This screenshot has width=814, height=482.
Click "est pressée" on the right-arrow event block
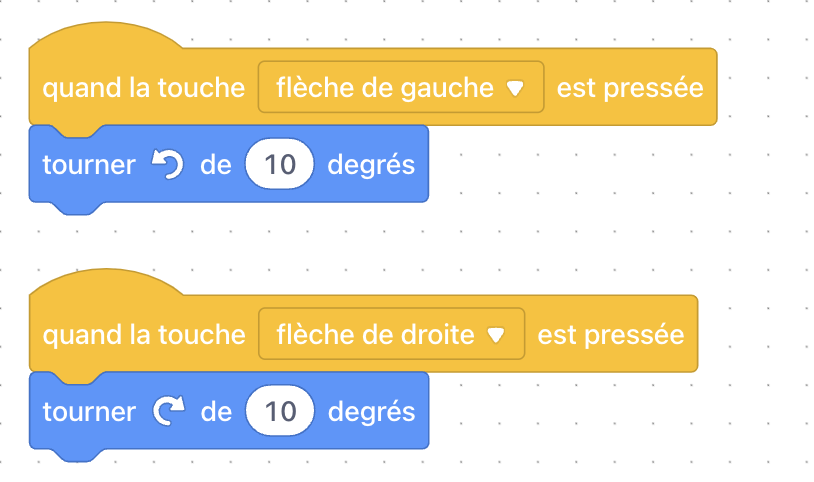611,334
